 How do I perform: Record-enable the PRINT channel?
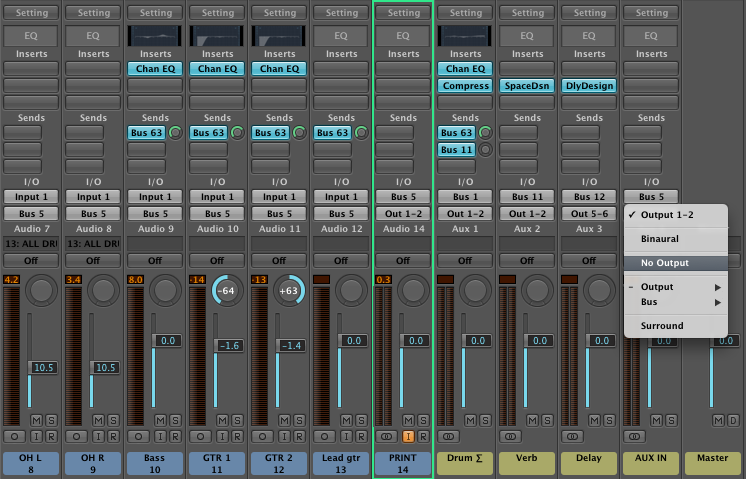423,436
